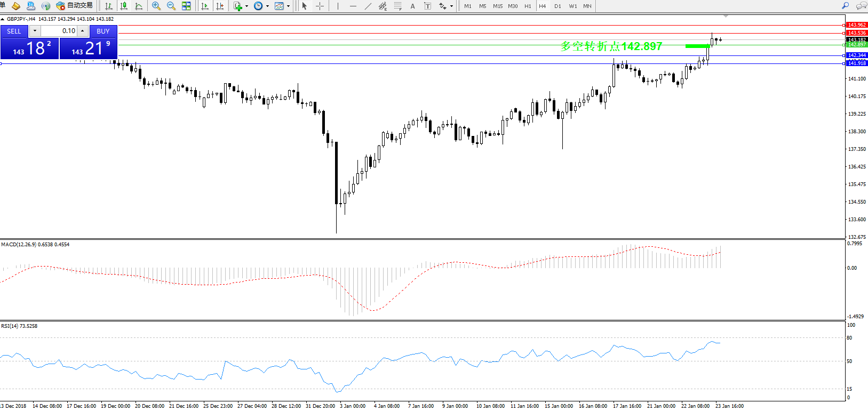
Task: Click the Zoom Out magnifier icon
Action: tap(171, 6)
